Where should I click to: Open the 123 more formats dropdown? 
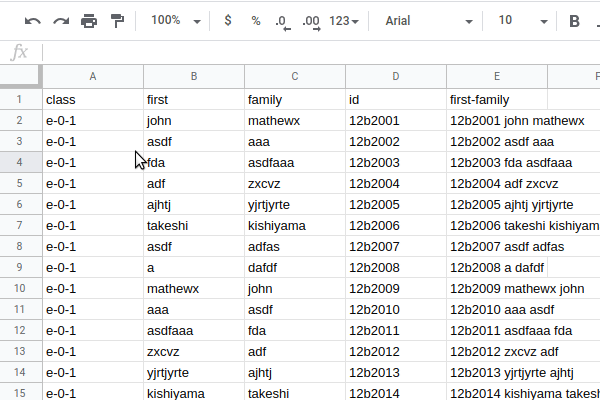coord(344,21)
